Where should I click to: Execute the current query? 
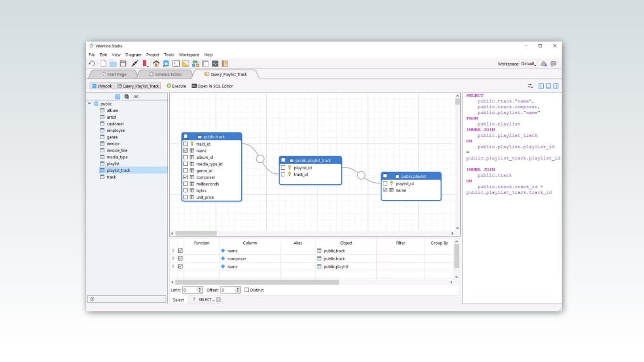point(176,86)
